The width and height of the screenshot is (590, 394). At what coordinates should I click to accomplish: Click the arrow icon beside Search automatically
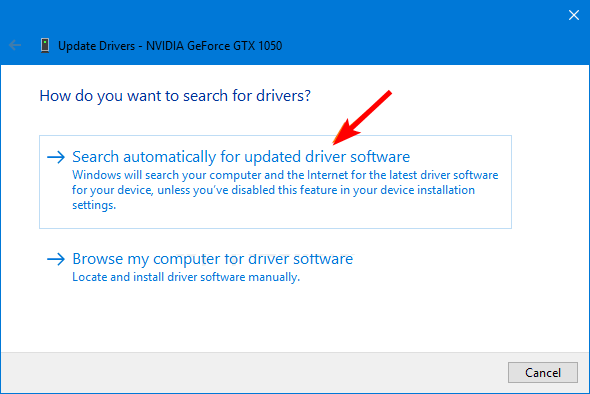coord(56,157)
